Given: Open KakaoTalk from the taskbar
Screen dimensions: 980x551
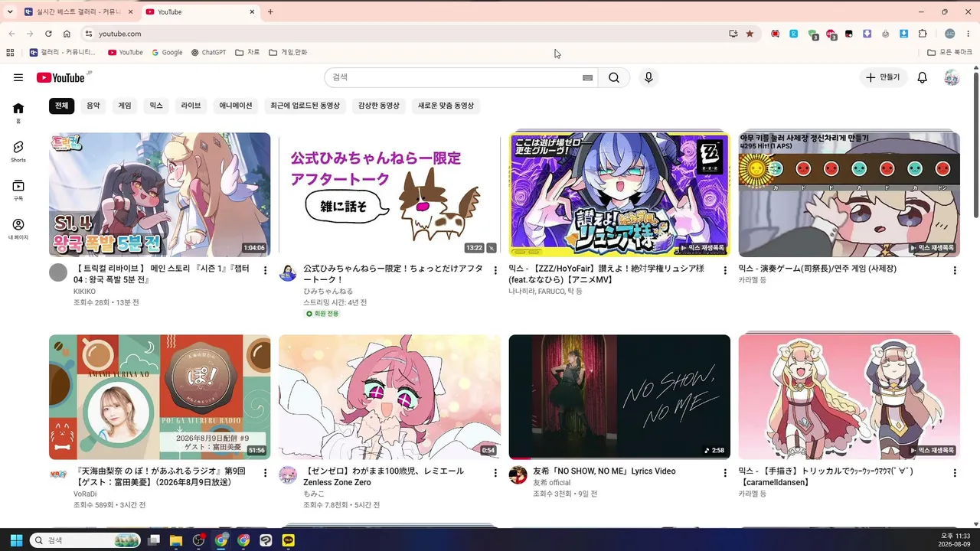Looking at the screenshot, I should coord(288,540).
